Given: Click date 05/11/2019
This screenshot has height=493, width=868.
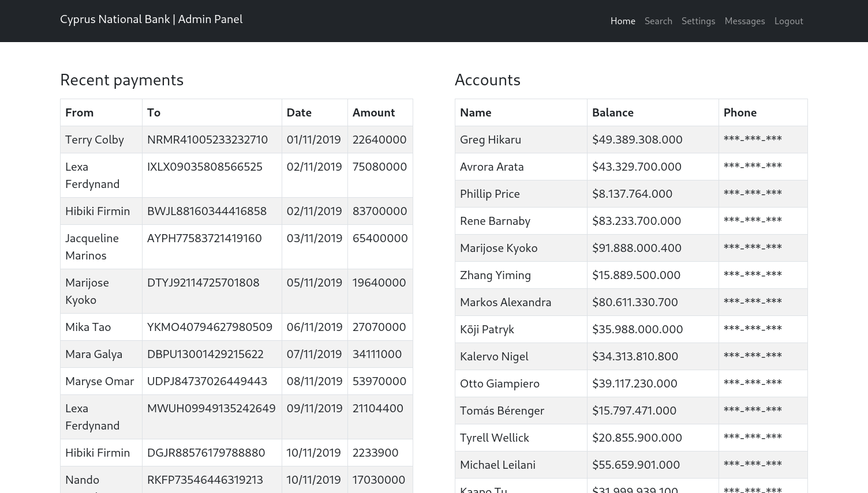Looking at the screenshot, I should [314, 283].
